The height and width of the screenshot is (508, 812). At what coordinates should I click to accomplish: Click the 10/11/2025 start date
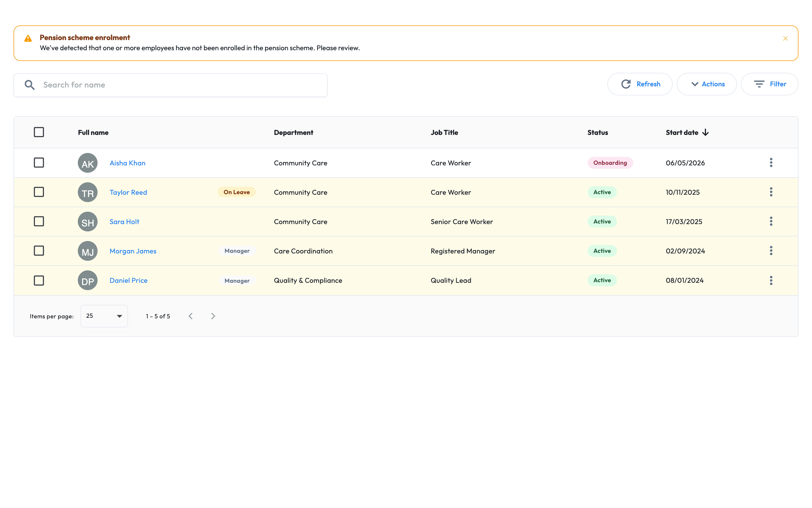(683, 192)
